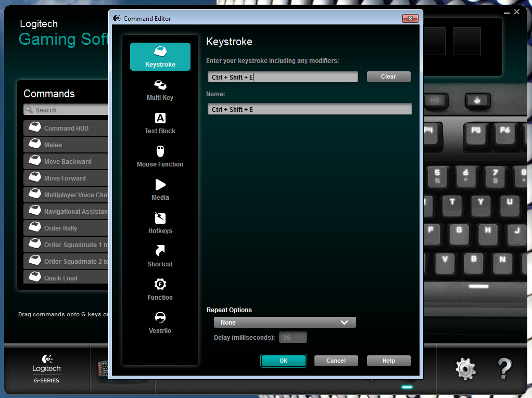Viewport: 532px width, 398px height.
Task: Select the Move Backward command
Action: 66,161
